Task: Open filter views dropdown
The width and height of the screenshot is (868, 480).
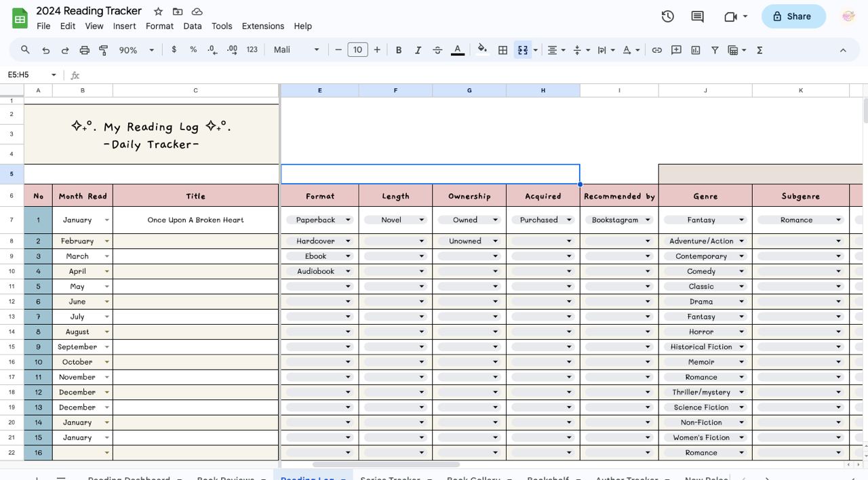Action: 736,50
